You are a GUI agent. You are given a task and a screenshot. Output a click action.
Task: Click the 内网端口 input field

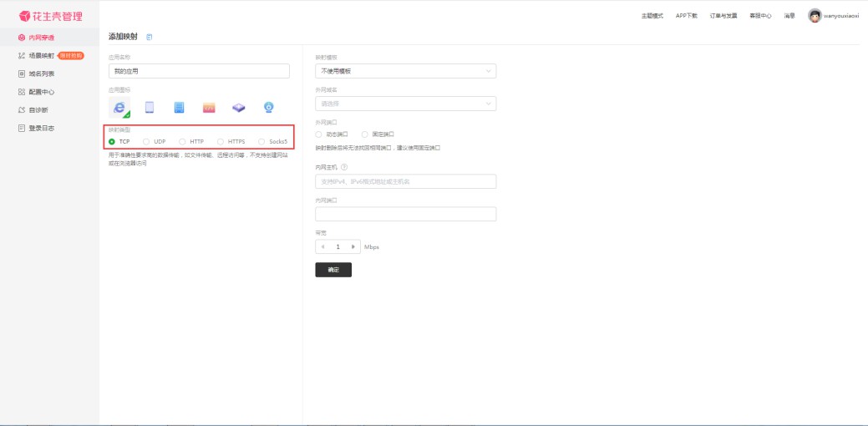tap(405, 215)
